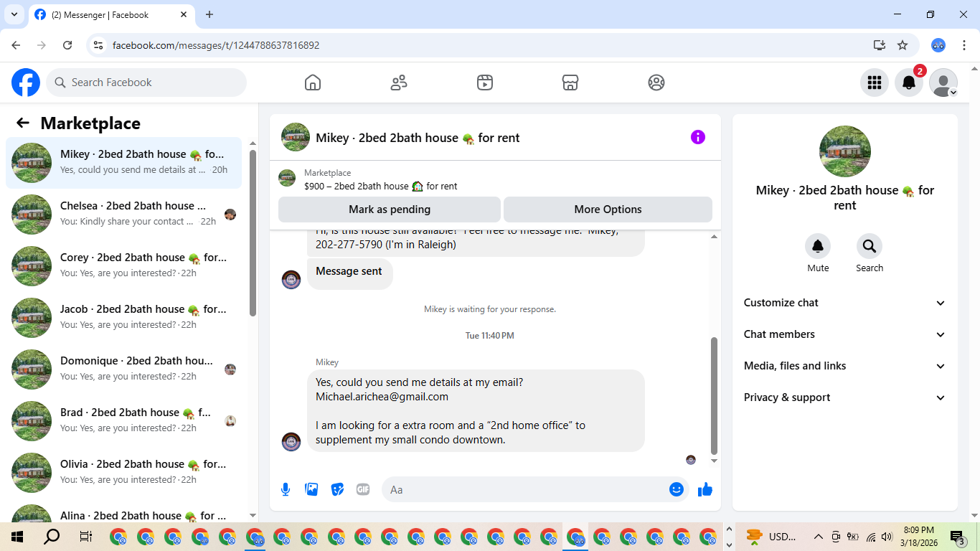Screen dimensions: 980x551
Task: Click the conversation list scrollbar thumb
Action: [x=253, y=232]
